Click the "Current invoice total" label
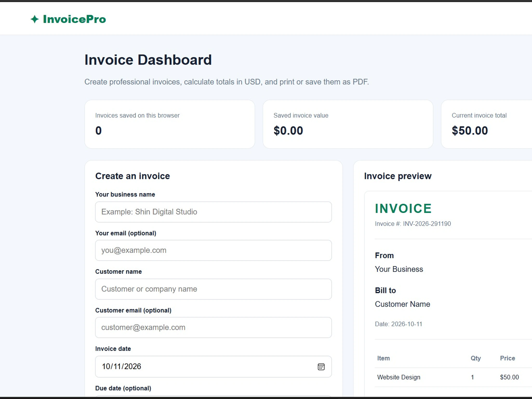Viewport: 532px width, 399px height. [479, 115]
